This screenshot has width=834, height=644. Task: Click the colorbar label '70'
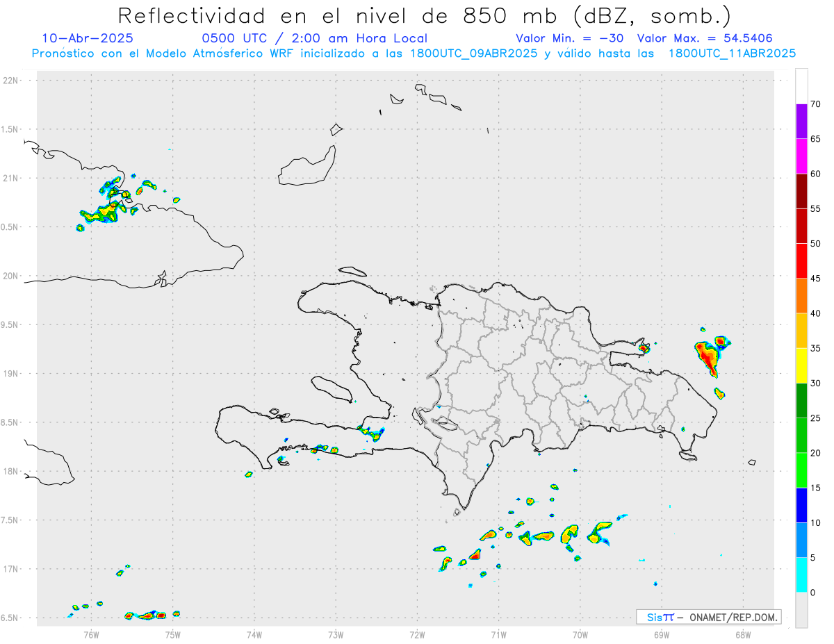[815, 104]
